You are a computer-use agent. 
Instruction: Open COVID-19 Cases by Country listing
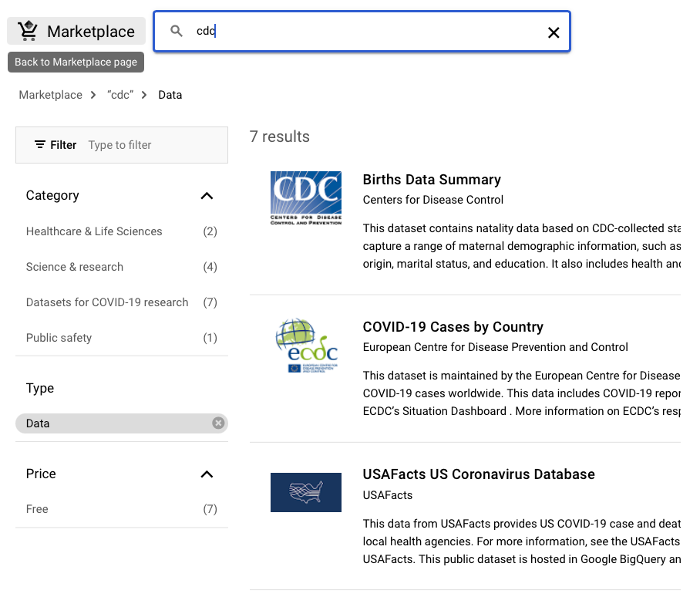pos(453,327)
